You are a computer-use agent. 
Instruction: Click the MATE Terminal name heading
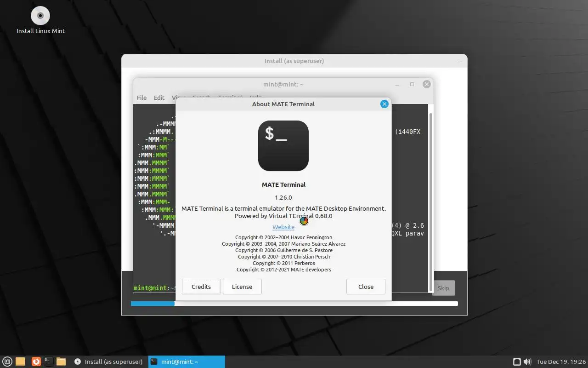click(x=283, y=184)
